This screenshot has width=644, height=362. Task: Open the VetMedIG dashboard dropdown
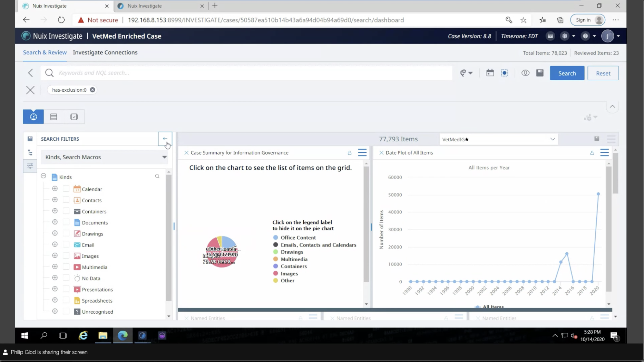click(x=499, y=139)
